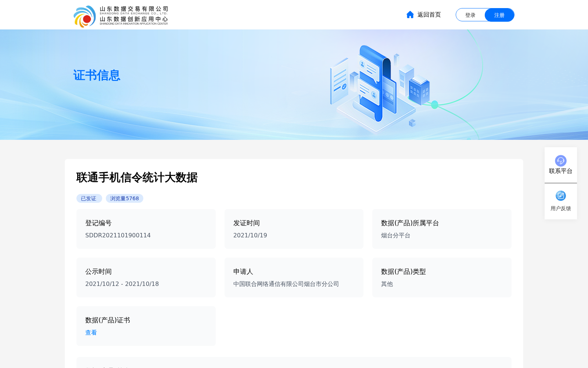Click the 数据(产品)证书 field label

pos(108,320)
